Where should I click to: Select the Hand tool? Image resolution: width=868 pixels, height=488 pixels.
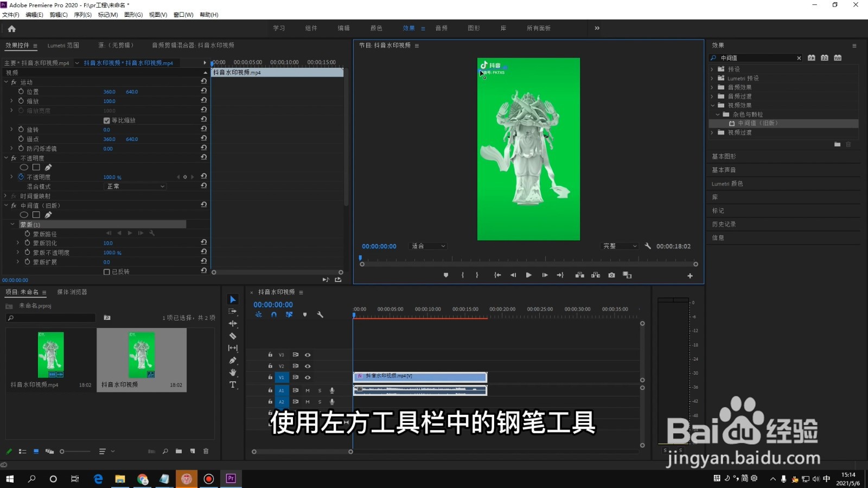coord(233,373)
